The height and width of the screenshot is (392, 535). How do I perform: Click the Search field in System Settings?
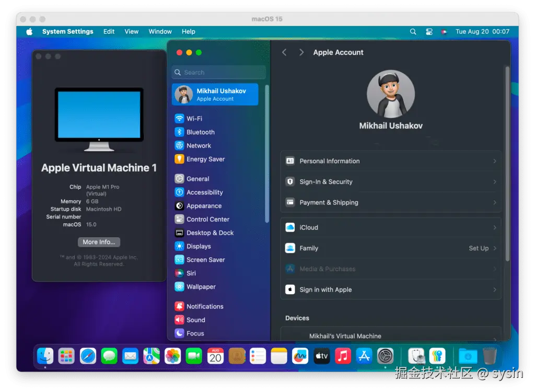click(218, 72)
